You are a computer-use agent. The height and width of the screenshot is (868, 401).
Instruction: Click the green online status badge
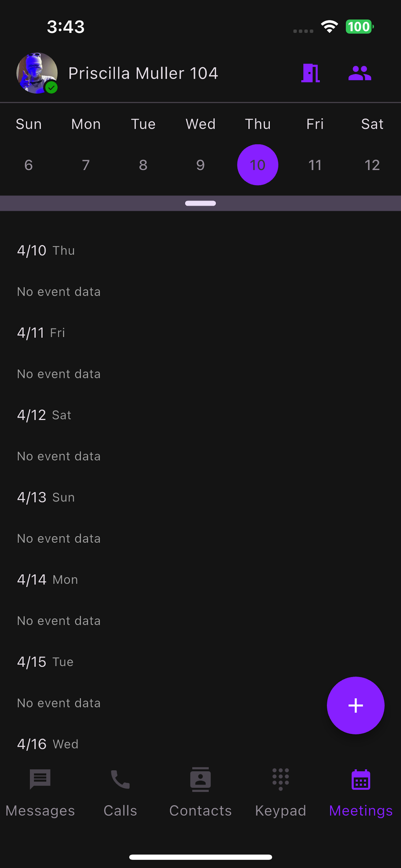[x=51, y=88]
